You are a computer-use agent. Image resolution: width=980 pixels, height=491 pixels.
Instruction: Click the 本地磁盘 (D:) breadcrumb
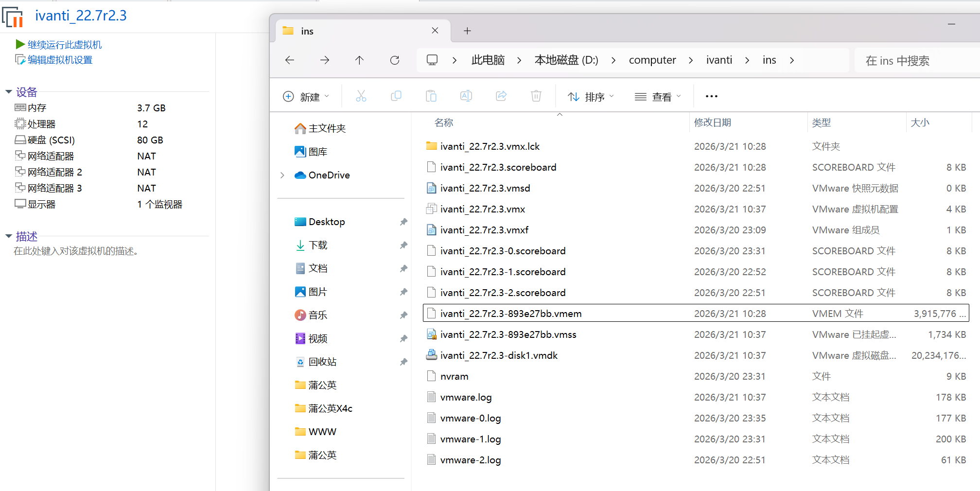pos(566,60)
